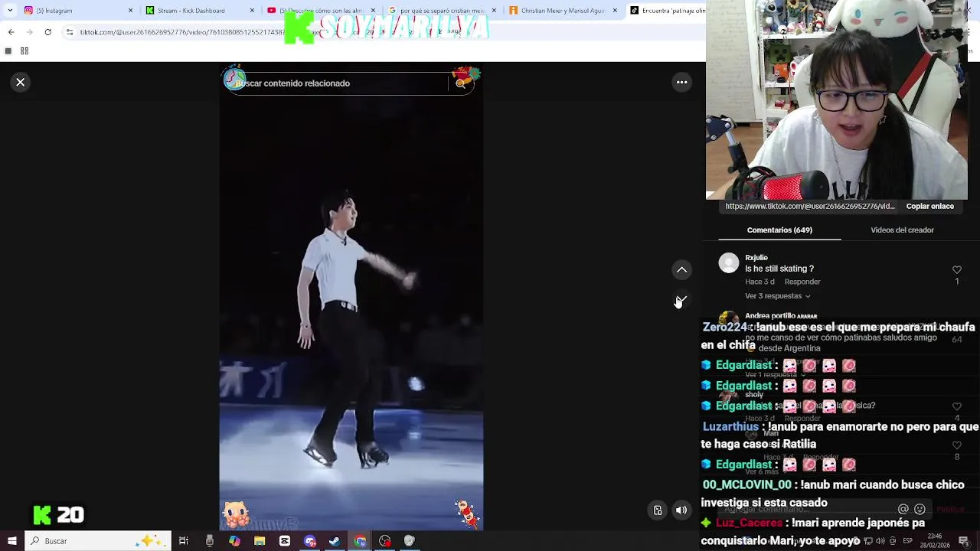Click the icon left of the speaker button

658,510
